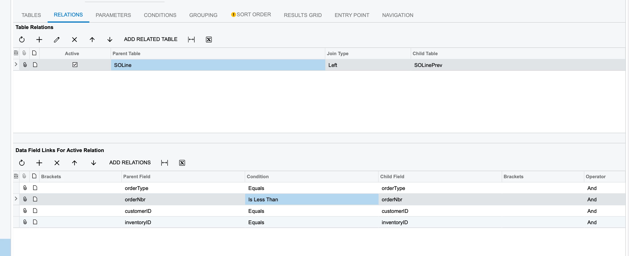Move data field link row down
The height and width of the screenshot is (256, 644).
coord(94,163)
